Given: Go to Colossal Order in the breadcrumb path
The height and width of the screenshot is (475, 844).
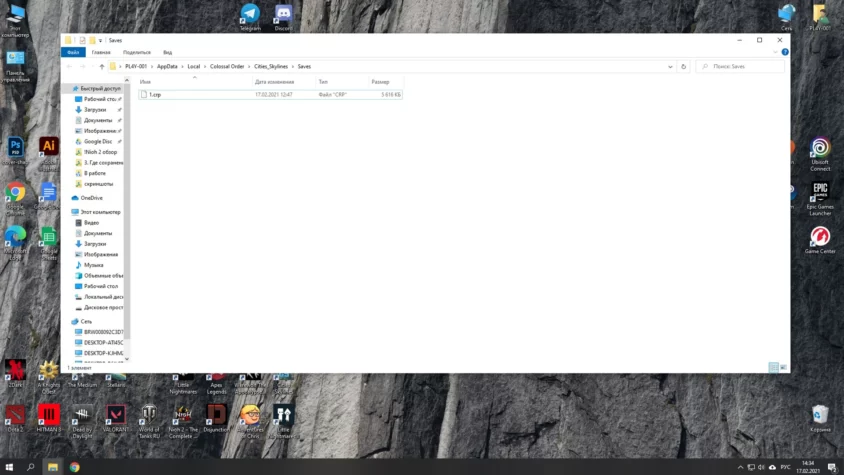Looking at the screenshot, I should pos(227,67).
